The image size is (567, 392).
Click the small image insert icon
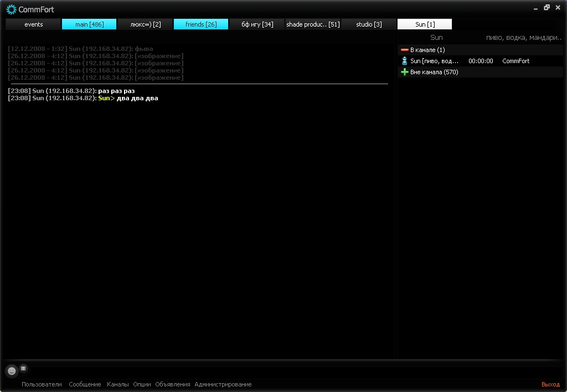point(23,368)
